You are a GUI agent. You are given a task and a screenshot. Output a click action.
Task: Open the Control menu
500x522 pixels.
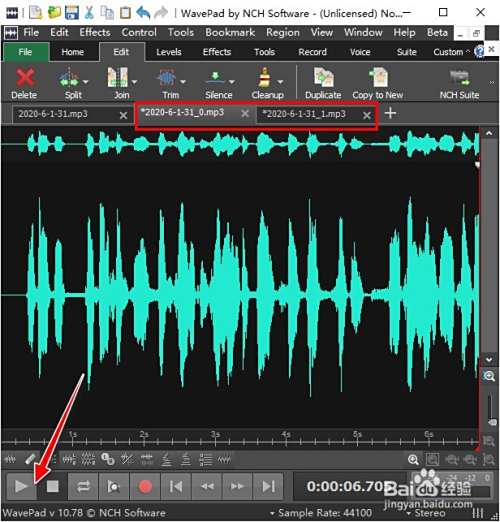click(x=139, y=32)
